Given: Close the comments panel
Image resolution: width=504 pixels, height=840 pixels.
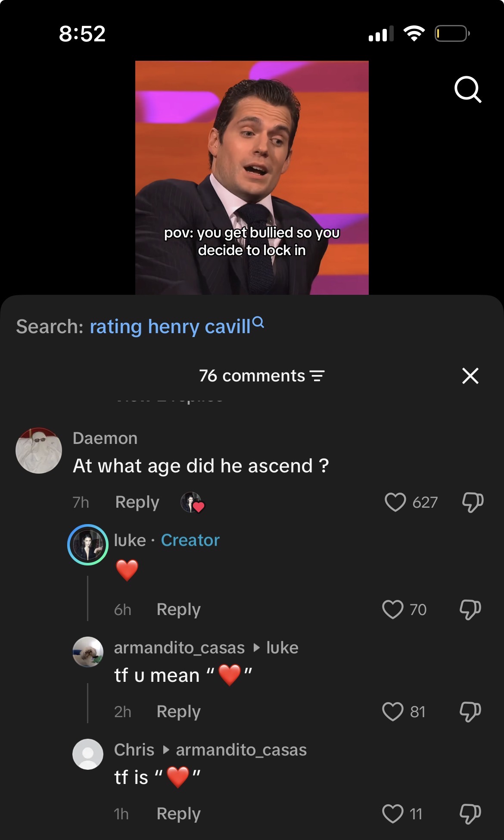Looking at the screenshot, I should pos(470,376).
